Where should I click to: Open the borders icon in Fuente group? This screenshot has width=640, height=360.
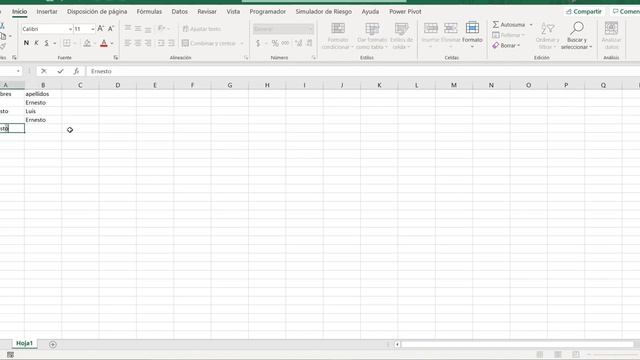[67, 43]
